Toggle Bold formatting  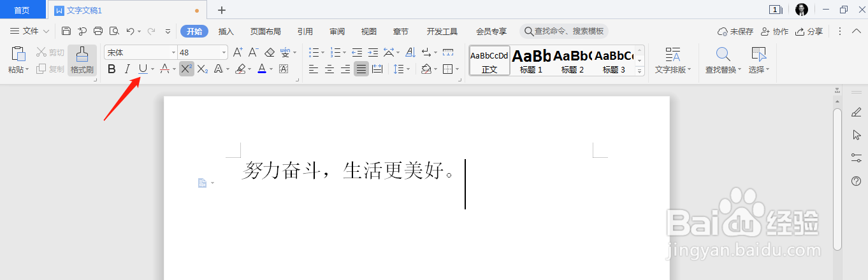click(112, 69)
